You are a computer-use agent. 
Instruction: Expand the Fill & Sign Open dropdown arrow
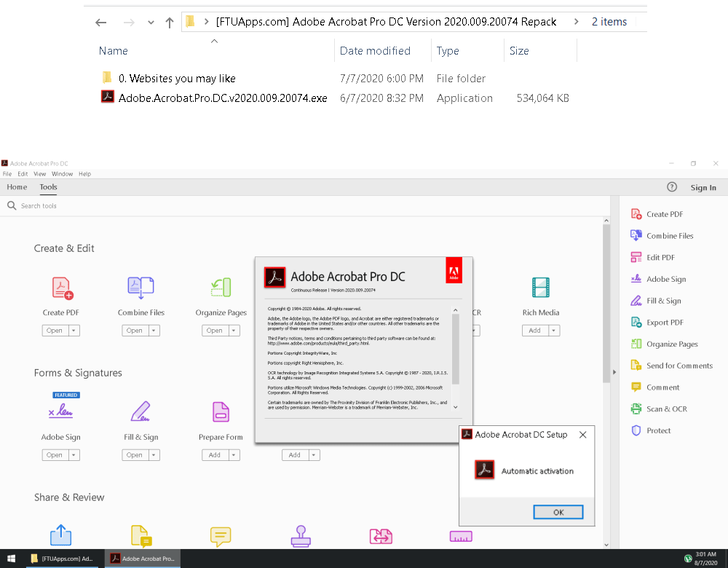pyautogui.click(x=154, y=455)
